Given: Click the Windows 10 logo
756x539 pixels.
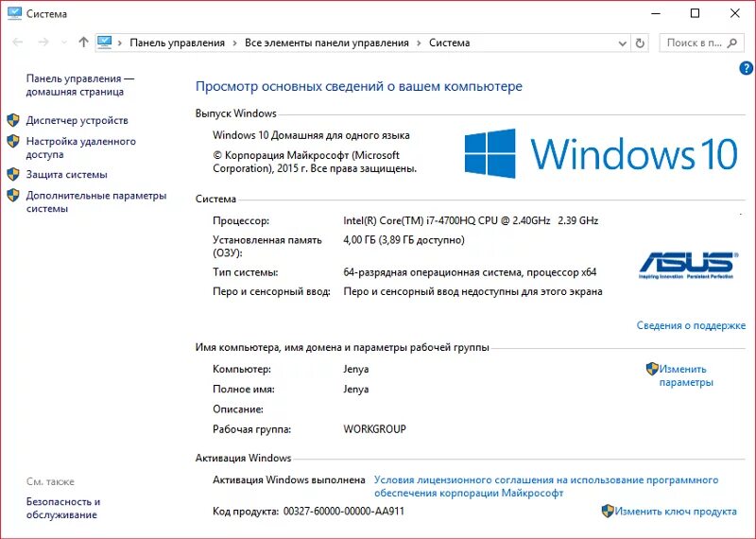Looking at the screenshot, I should click(x=601, y=153).
